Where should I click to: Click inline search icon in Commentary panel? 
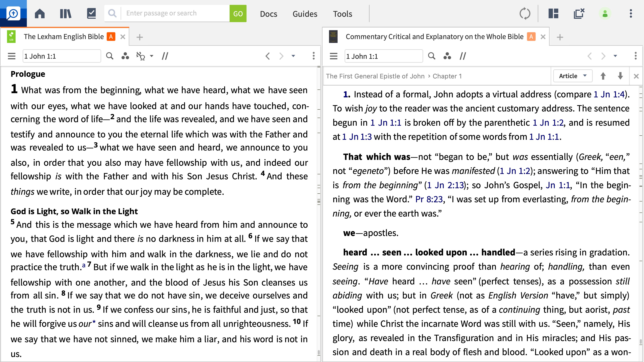pos(432,56)
